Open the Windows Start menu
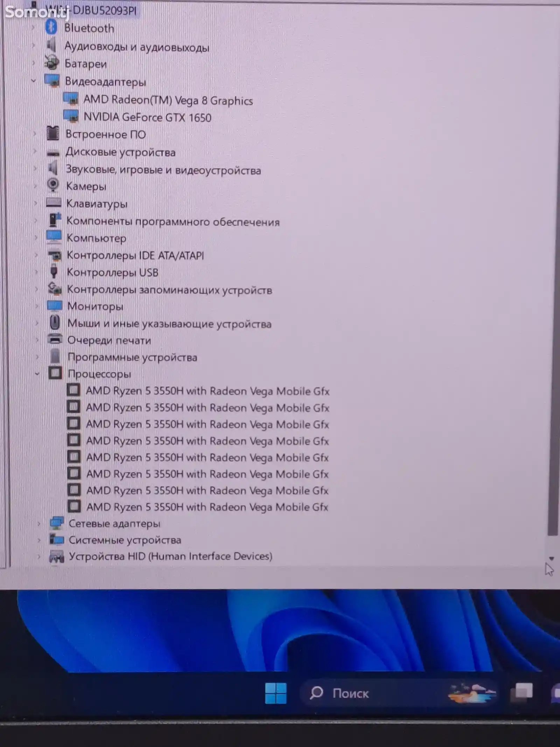This screenshot has width=560, height=747. tap(276, 693)
